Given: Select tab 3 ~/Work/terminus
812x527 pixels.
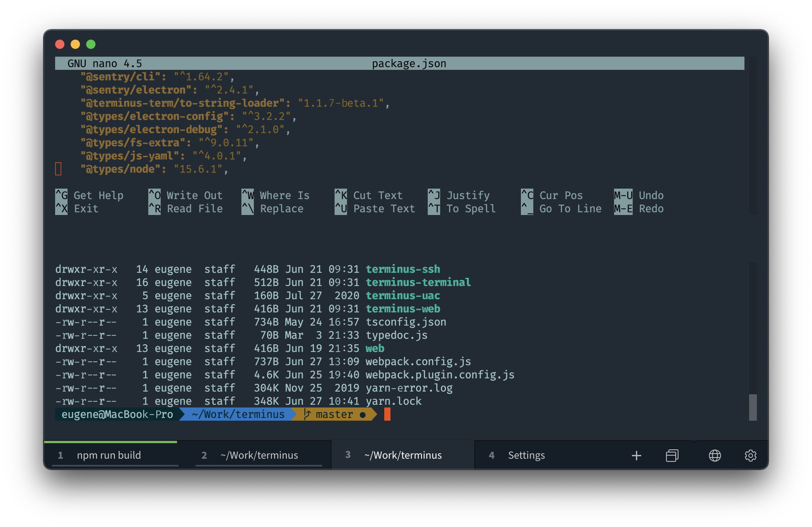Looking at the screenshot, I should pyautogui.click(x=403, y=455).
